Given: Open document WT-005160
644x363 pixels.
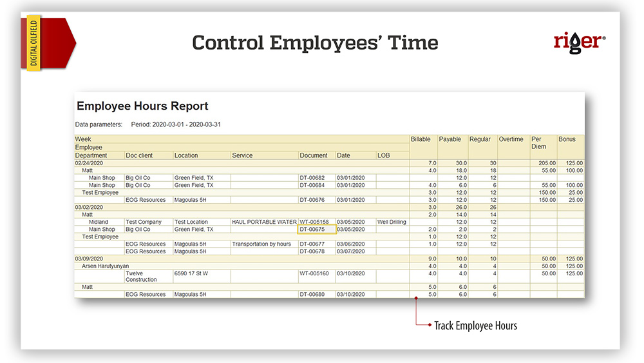Looking at the screenshot, I should pos(314,273).
